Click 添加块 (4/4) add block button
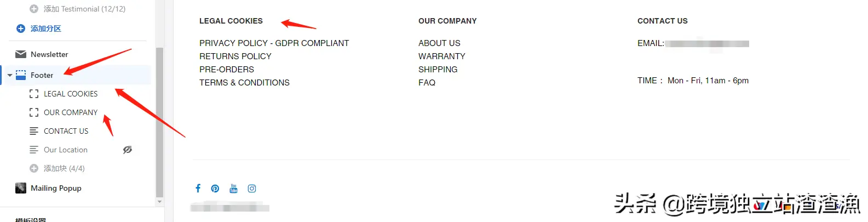Viewport: 868px width, 222px height. tap(64, 168)
